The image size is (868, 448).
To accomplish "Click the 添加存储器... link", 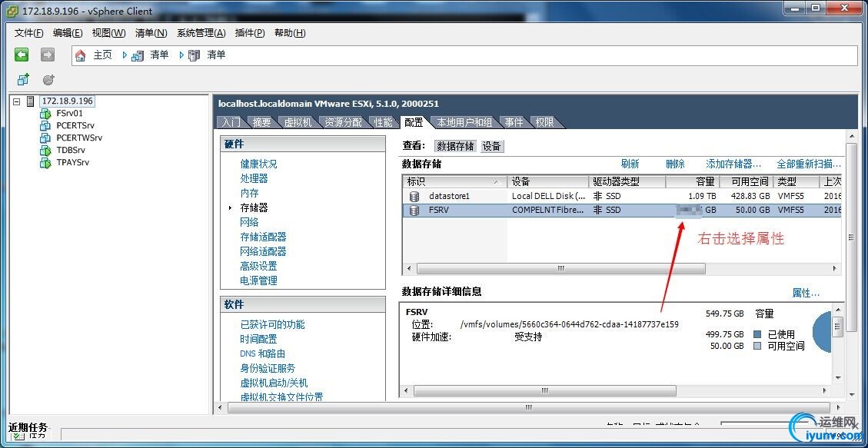I will click(733, 164).
